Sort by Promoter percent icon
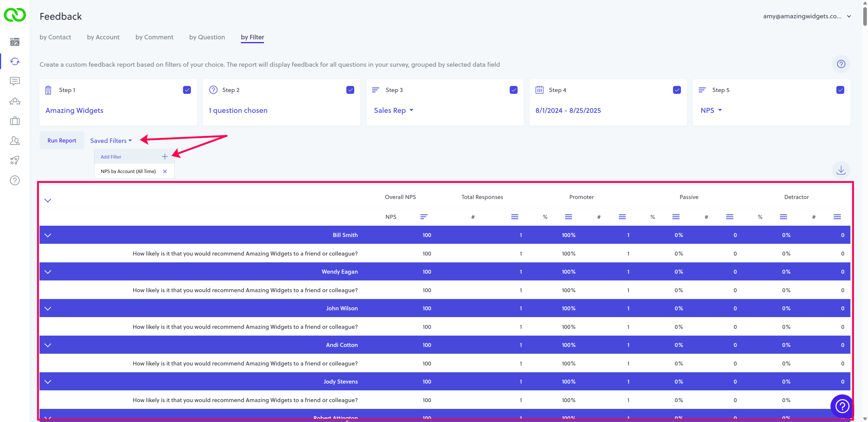 point(568,217)
